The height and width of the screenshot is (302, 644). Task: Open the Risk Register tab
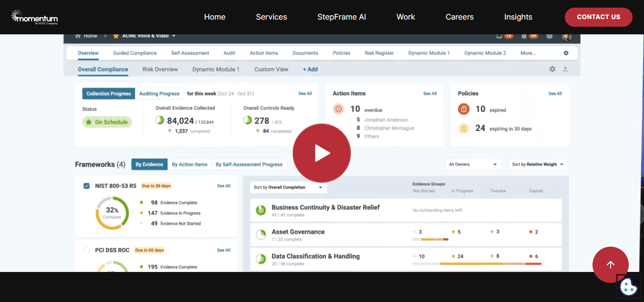click(x=379, y=53)
